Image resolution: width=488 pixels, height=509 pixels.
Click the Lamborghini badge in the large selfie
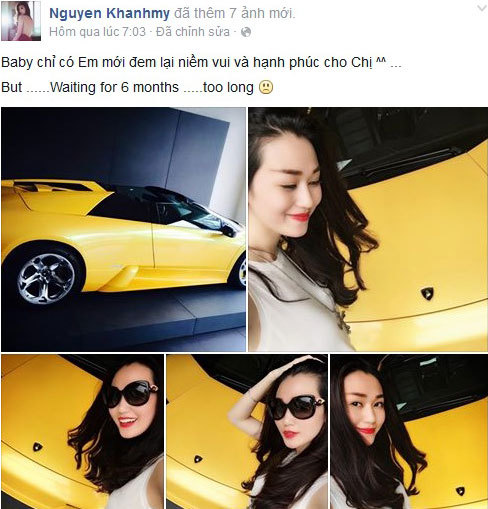[x=427, y=293]
